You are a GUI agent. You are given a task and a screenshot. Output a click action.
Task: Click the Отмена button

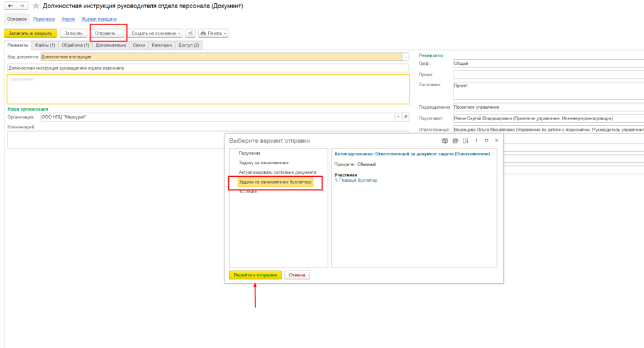[x=297, y=275]
